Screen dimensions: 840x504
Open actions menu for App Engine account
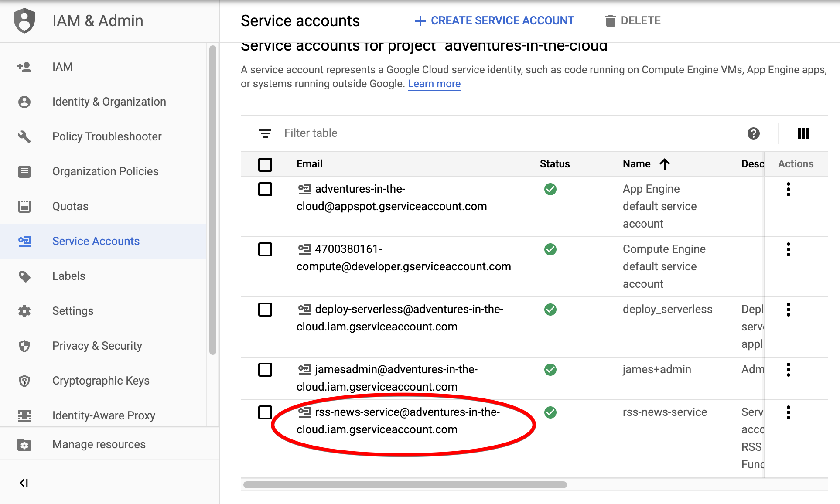pos(788,189)
